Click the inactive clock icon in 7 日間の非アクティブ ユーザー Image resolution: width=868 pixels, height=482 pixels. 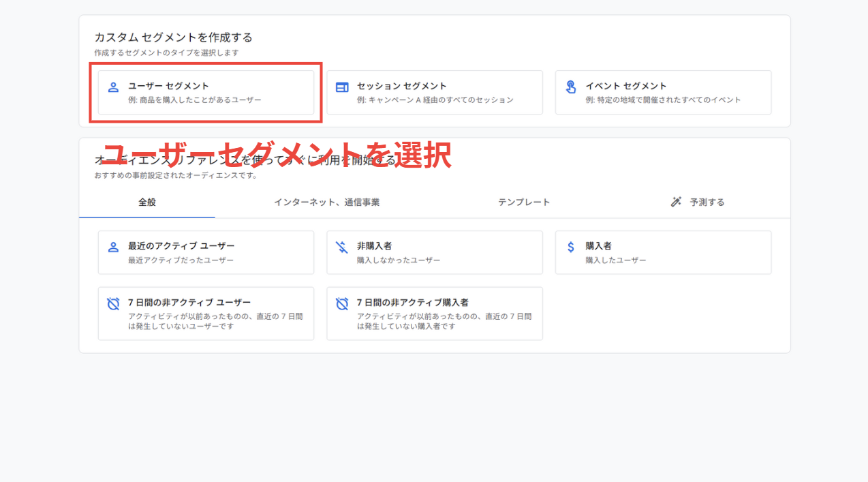pyautogui.click(x=113, y=303)
